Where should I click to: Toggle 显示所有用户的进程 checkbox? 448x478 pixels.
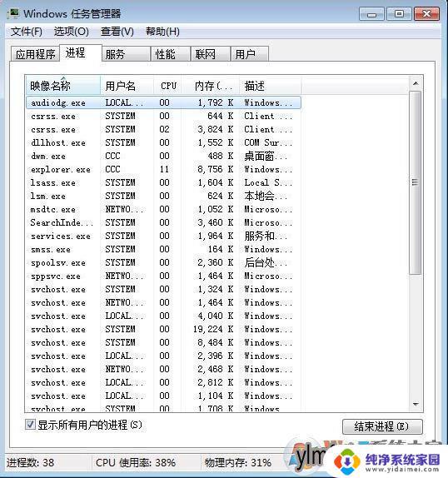30,425
